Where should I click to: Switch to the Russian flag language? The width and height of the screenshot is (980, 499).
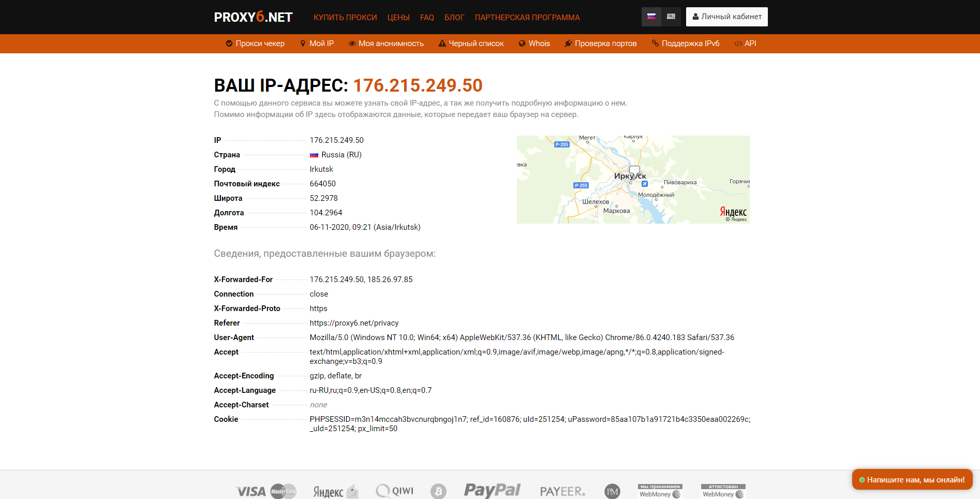651,17
